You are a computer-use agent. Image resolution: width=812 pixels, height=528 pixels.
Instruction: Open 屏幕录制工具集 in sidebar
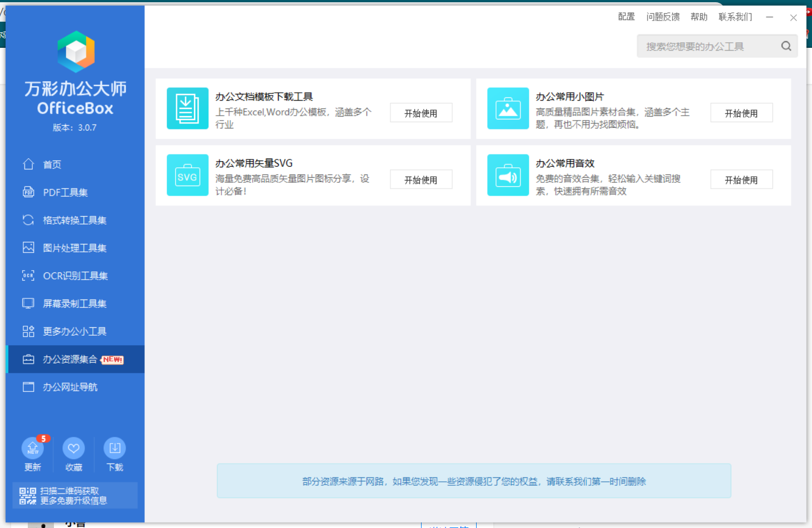(x=75, y=303)
